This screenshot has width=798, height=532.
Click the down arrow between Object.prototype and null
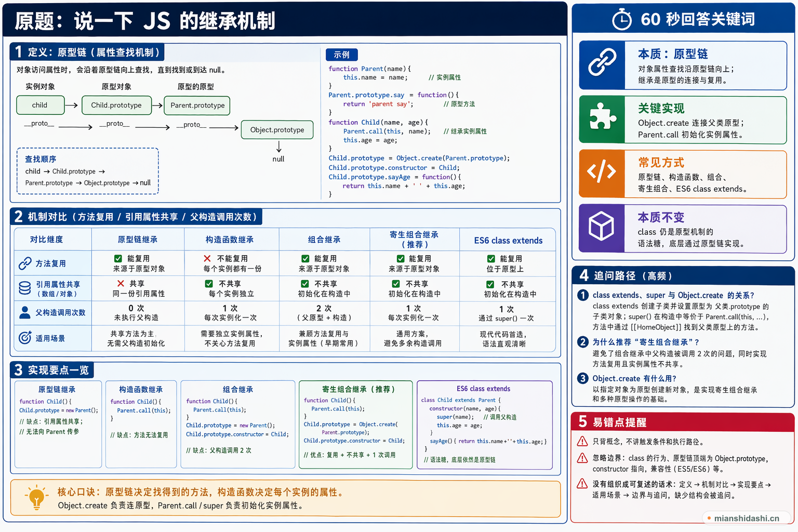coord(278,147)
